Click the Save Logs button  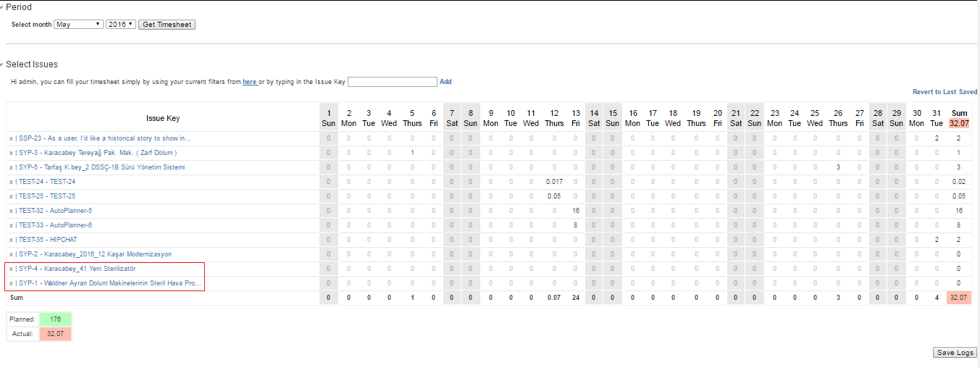(955, 353)
